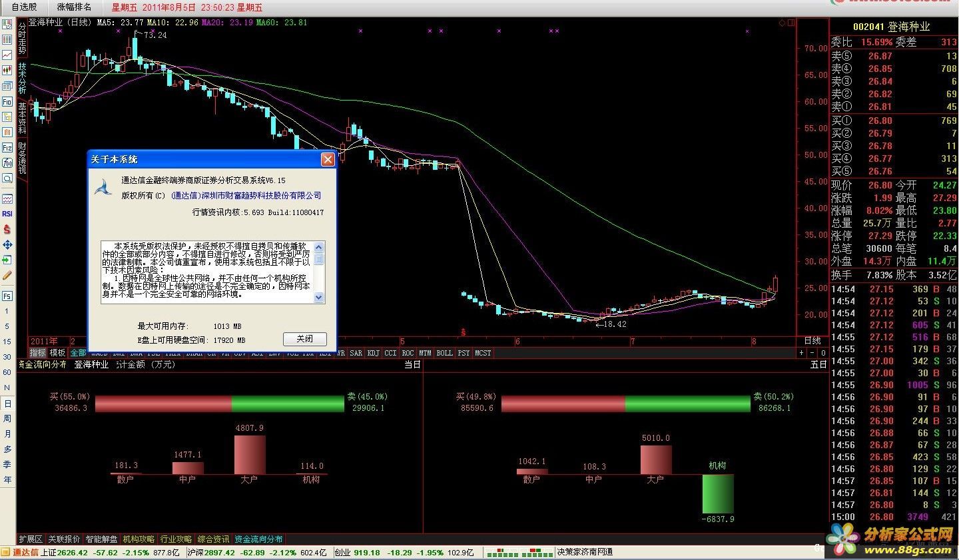Click the RSI indicator icon
This screenshot has height=560, width=959.
click(x=7, y=214)
